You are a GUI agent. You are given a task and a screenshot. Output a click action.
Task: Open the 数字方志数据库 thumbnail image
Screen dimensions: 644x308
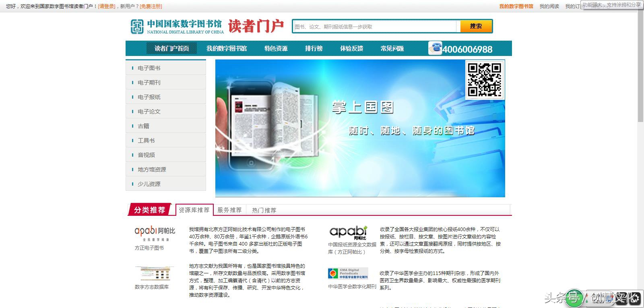[x=155, y=274]
